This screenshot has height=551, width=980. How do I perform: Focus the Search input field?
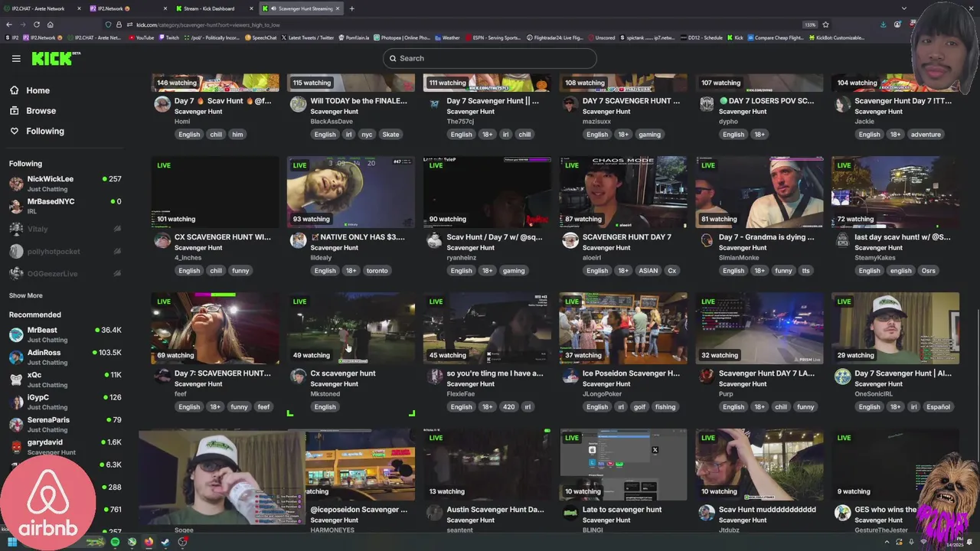coord(490,58)
